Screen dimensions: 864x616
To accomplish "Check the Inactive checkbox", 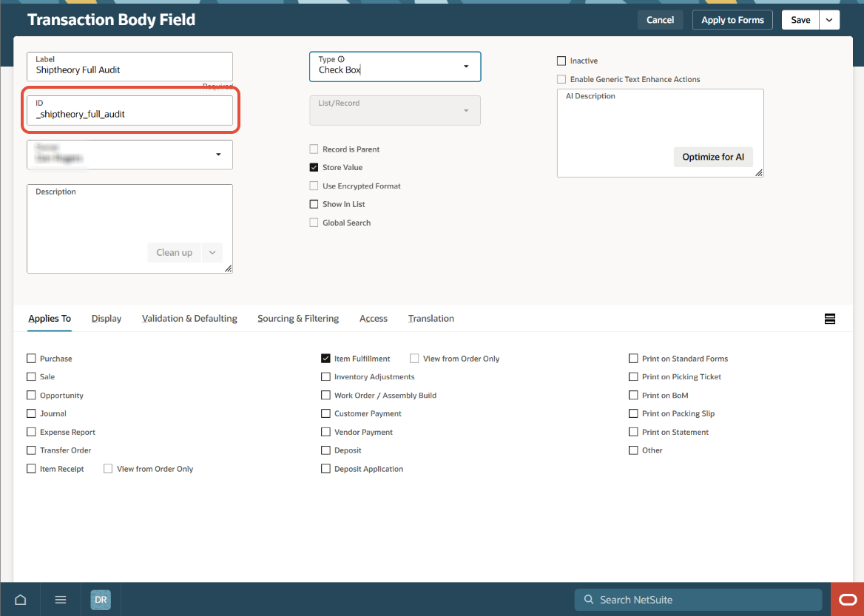I will pos(561,61).
